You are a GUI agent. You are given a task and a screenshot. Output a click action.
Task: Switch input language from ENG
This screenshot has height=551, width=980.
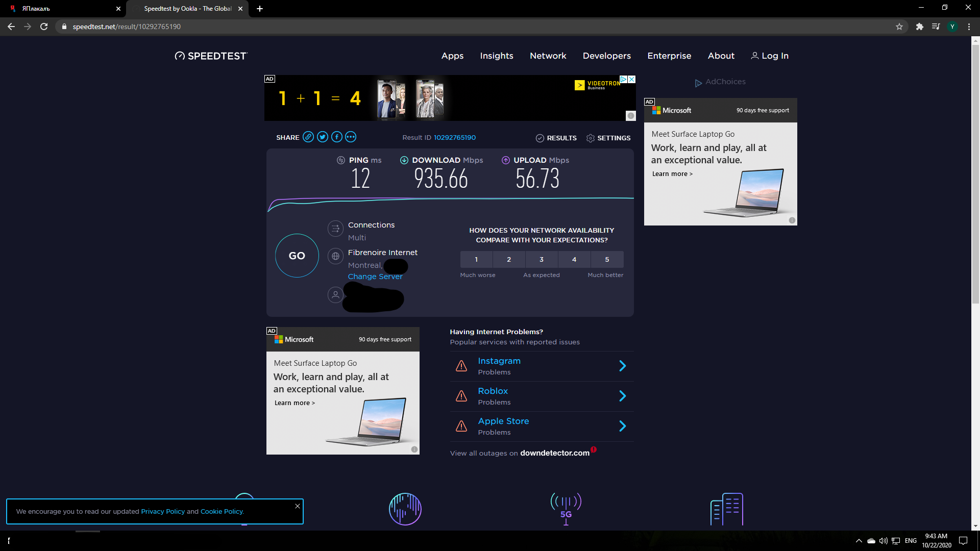[x=911, y=541]
